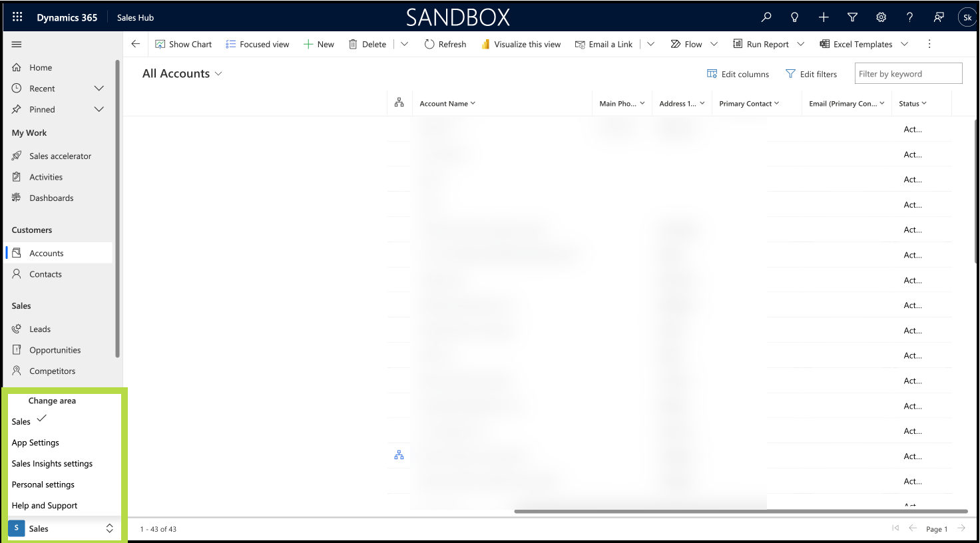Sort by Account Name column header
The image size is (980, 543).
click(x=447, y=103)
